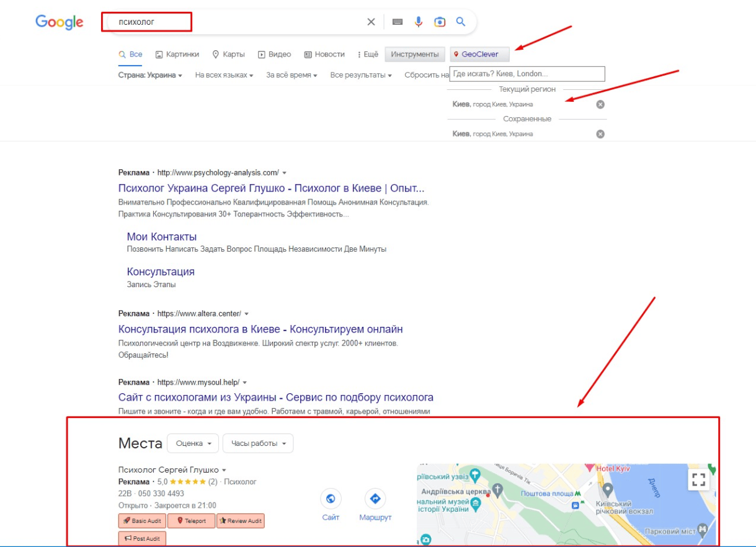The width and height of the screenshot is (756, 547).
Task: Click the Teleport button
Action: pos(191,521)
